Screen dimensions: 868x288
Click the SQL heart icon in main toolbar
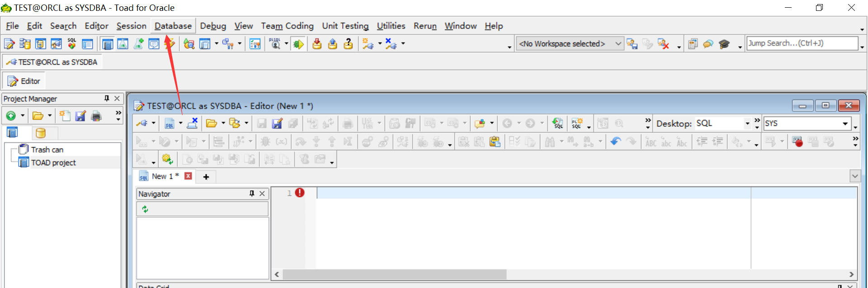tap(71, 44)
